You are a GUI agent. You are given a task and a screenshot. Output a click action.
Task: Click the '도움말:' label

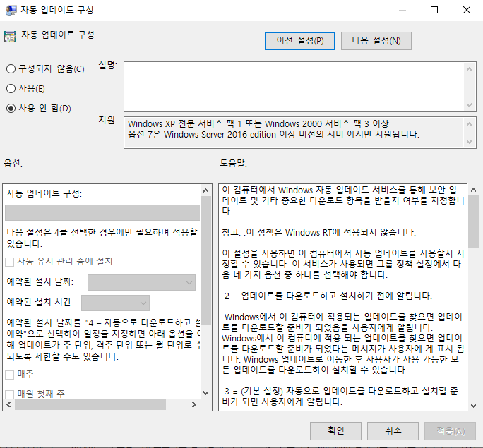tap(233, 163)
